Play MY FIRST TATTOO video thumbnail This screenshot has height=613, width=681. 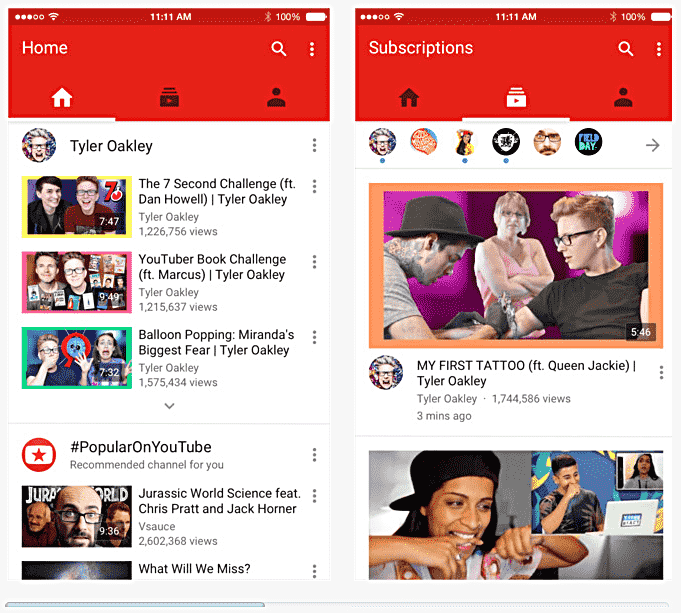pos(516,265)
